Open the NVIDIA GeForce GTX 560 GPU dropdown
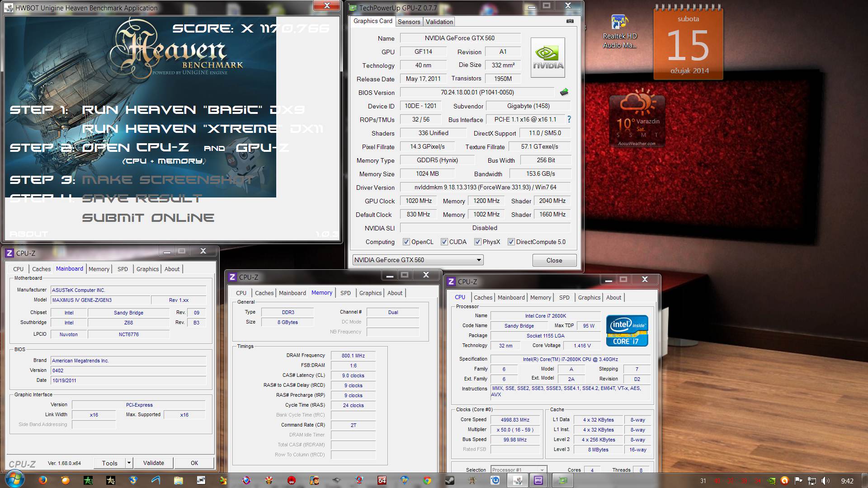Image resolution: width=868 pixels, height=488 pixels. pos(418,260)
